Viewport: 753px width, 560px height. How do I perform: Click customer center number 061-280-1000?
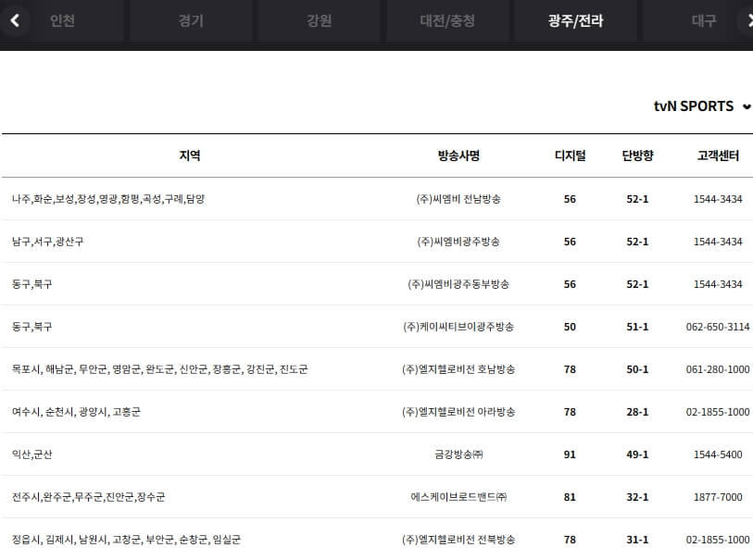click(x=718, y=369)
